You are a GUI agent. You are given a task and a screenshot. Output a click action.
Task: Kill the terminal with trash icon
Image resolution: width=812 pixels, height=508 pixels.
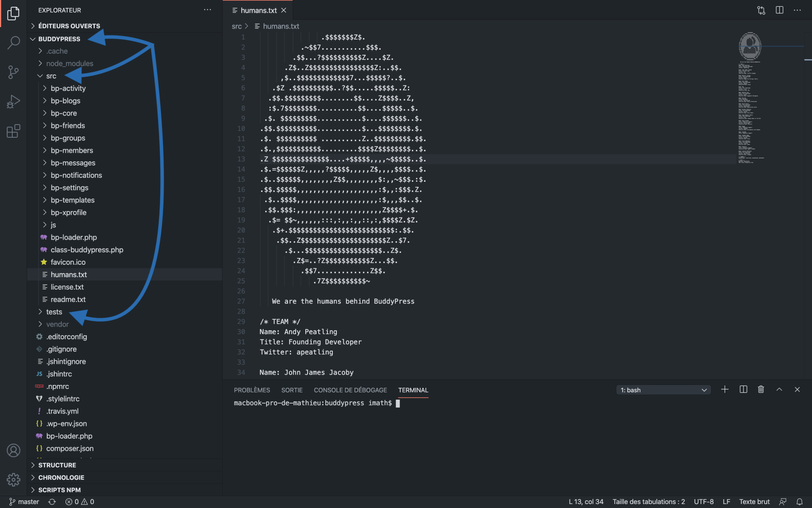click(x=761, y=390)
